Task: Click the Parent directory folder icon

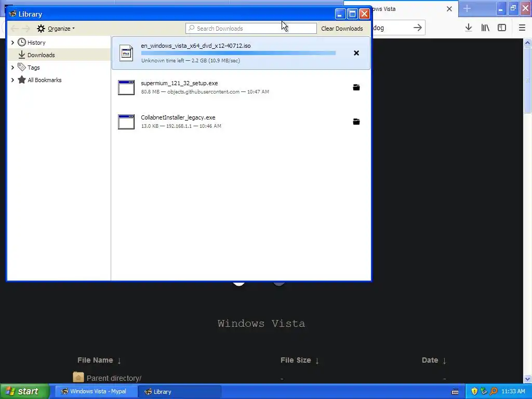Action: pyautogui.click(x=78, y=377)
